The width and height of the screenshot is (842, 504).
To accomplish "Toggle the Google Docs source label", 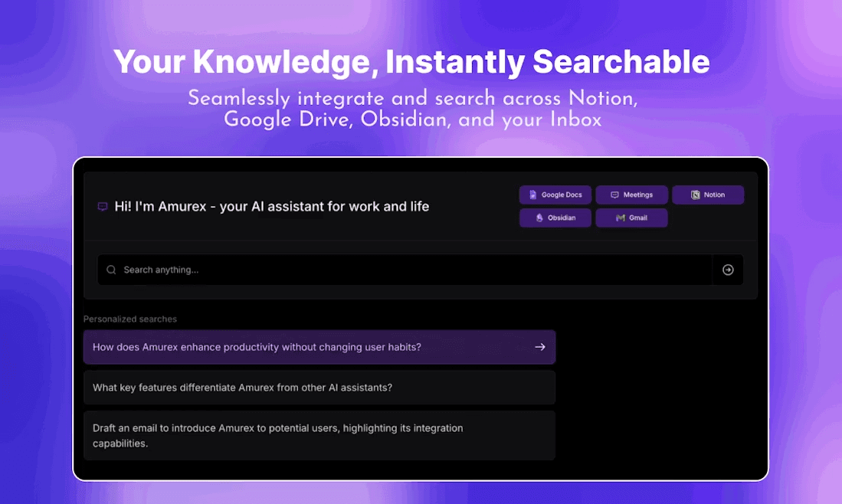I will [x=562, y=195].
